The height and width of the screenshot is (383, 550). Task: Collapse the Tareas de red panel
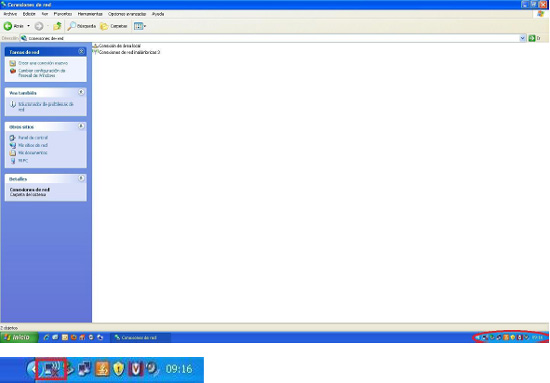click(x=81, y=52)
